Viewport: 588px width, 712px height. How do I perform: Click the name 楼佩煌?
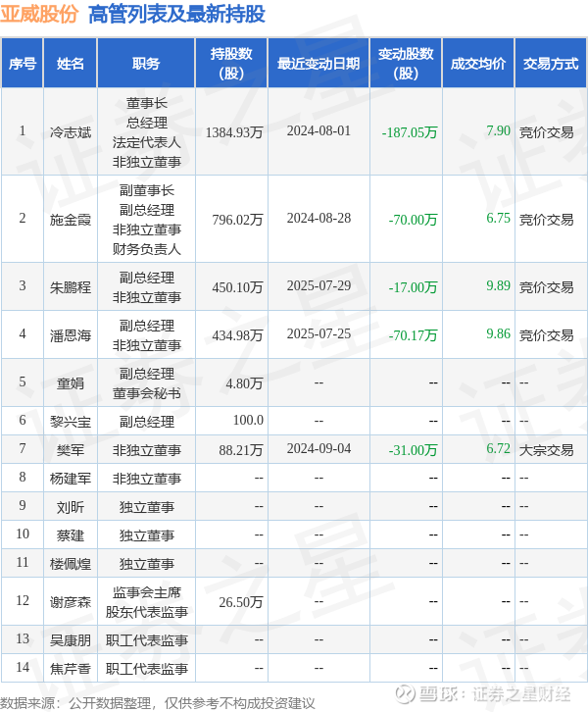71,564
